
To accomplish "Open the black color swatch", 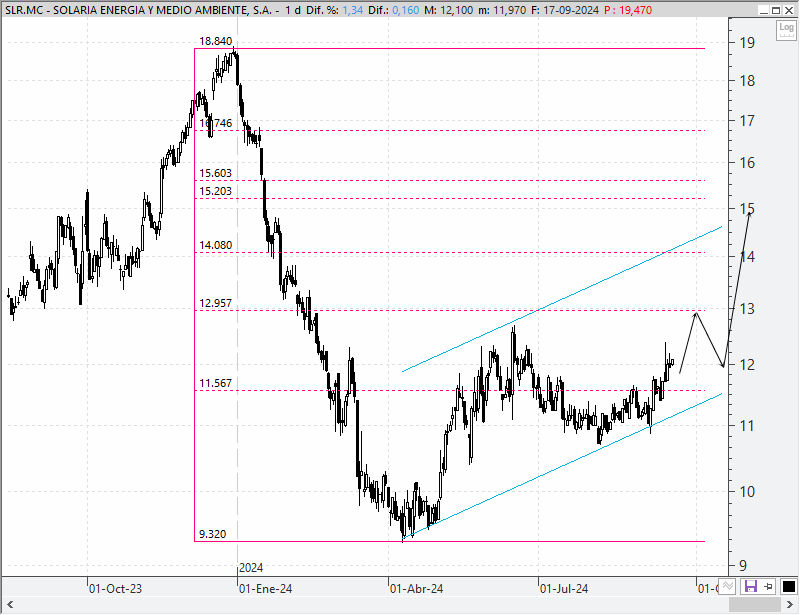I will (788, 587).
